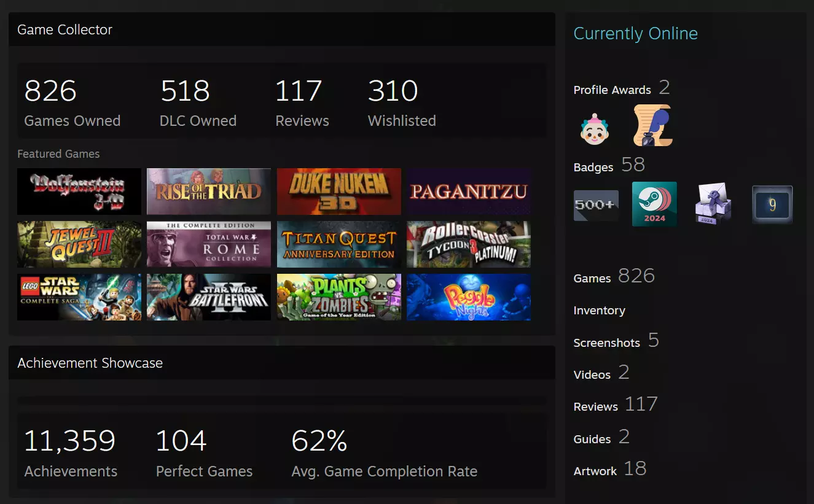Open the 500+ game collector badge
Screen dimensions: 814x504
point(596,205)
